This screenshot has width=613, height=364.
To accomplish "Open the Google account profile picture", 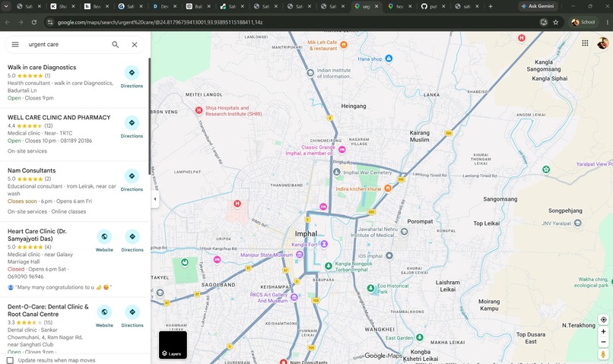I will coord(603,43).
